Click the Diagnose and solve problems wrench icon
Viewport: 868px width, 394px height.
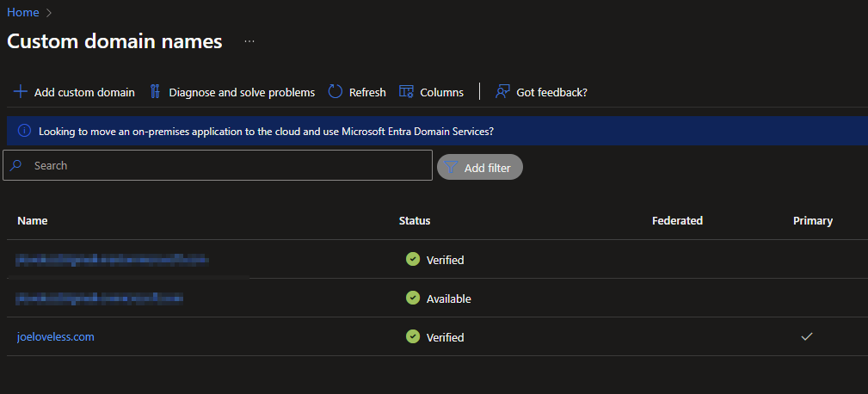point(156,92)
